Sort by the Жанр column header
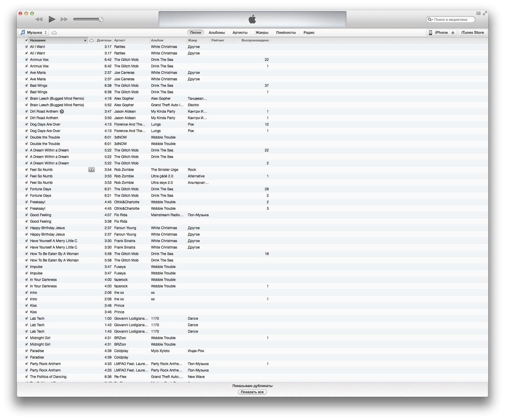 tap(198, 40)
